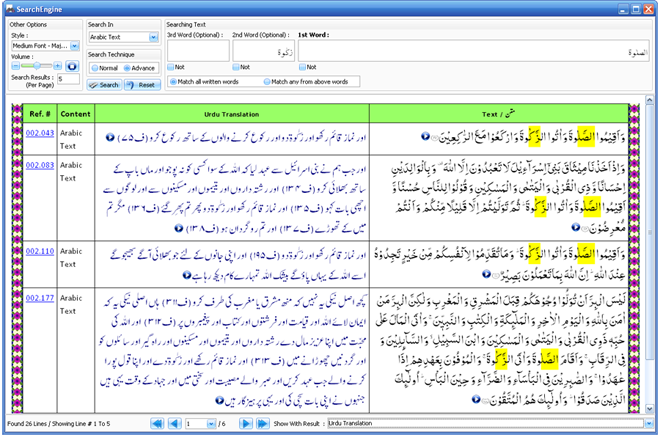Toggle Not checkbox for 1st Word

302,67
